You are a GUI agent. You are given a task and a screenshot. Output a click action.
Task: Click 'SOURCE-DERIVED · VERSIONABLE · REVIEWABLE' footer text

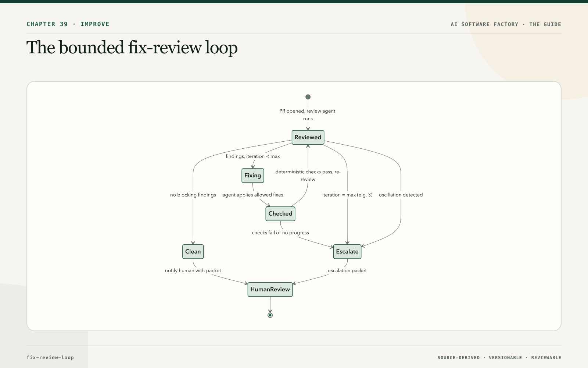[499, 358]
